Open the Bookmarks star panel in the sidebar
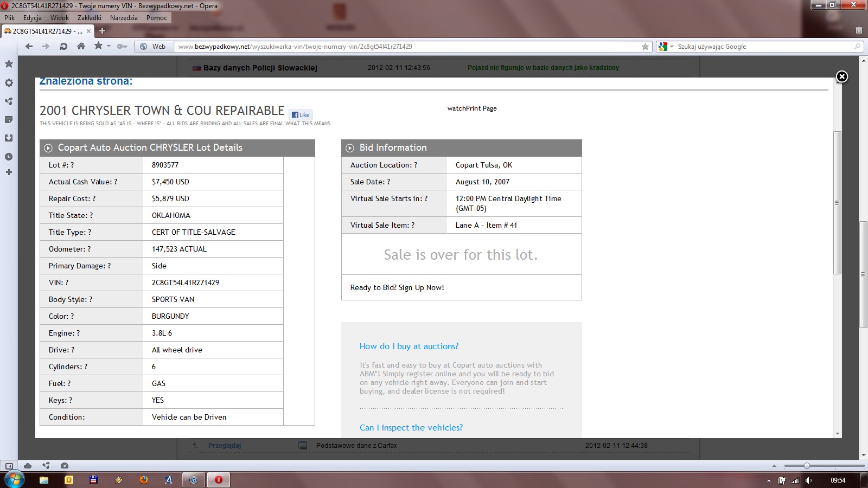 (x=9, y=64)
